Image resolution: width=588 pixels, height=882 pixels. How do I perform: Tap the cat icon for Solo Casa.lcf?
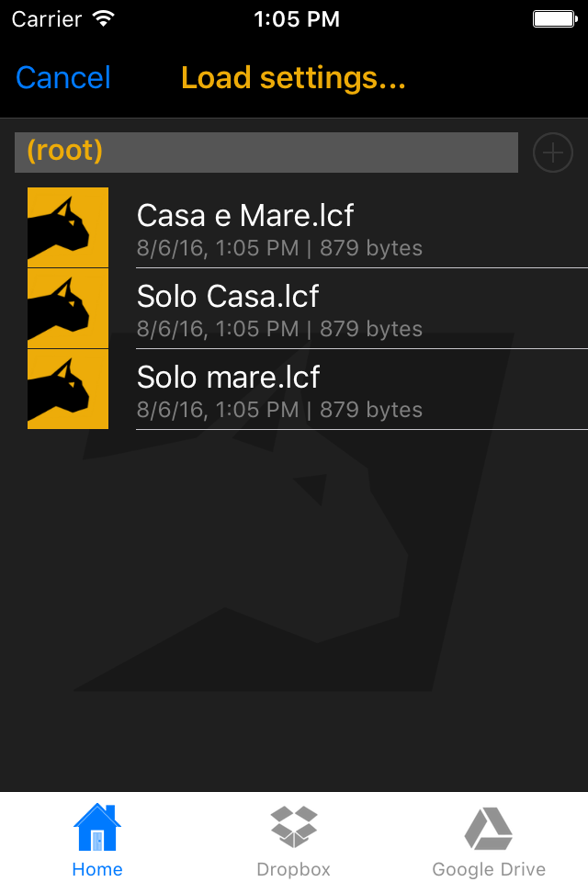[68, 308]
